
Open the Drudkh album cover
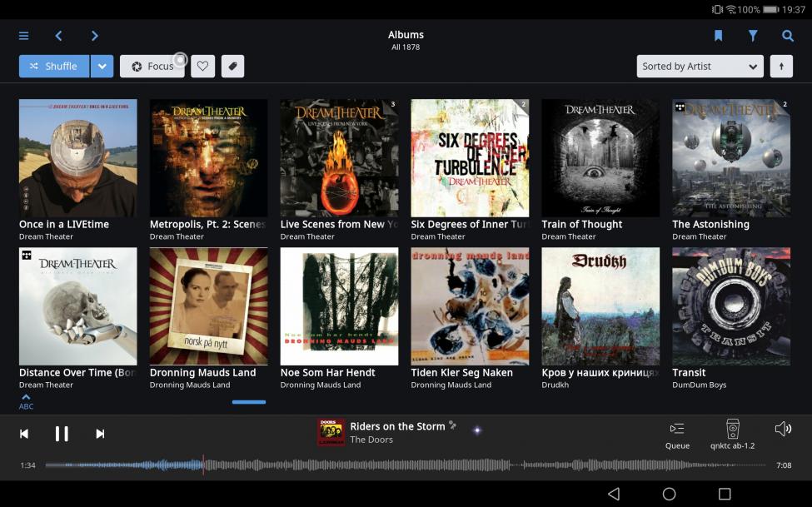tap(600, 306)
